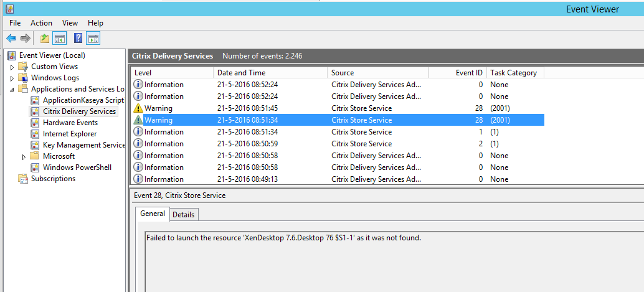Viewport: 644px width, 292px height.
Task: Toggle the Show/Hide Action Pane icon
Action: click(x=93, y=39)
